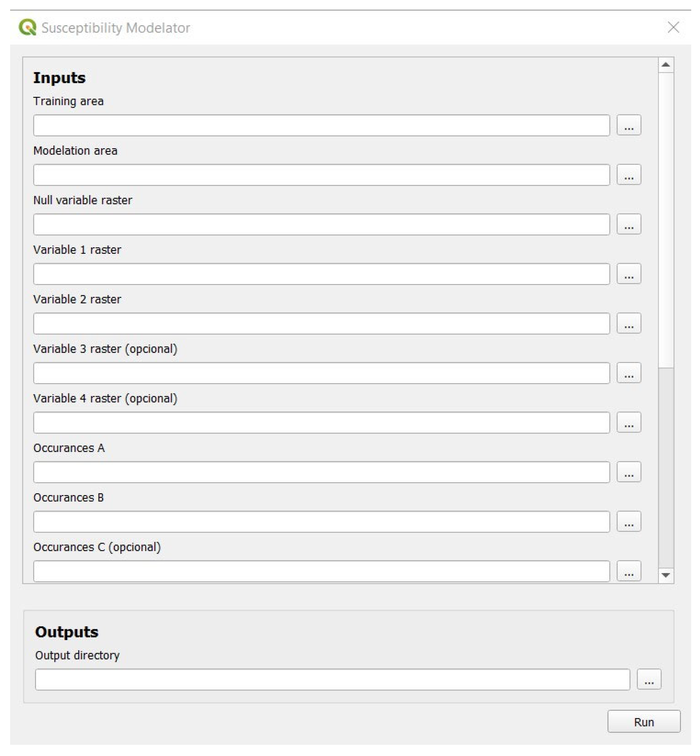Close the Susceptibility Modelator dialog
700x756 pixels.
coord(673,27)
